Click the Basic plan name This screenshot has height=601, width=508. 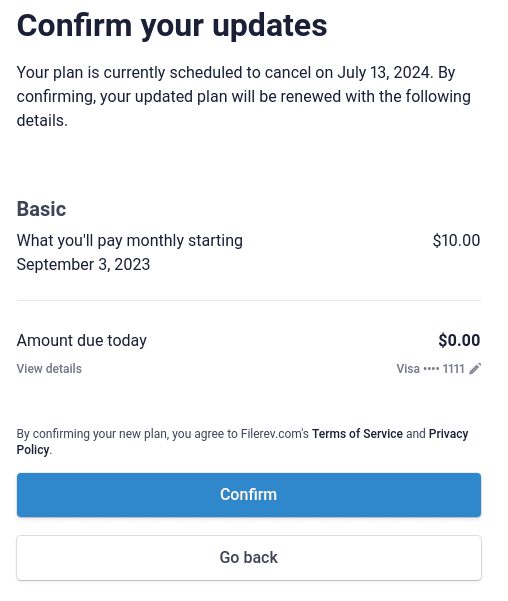(x=41, y=209)
